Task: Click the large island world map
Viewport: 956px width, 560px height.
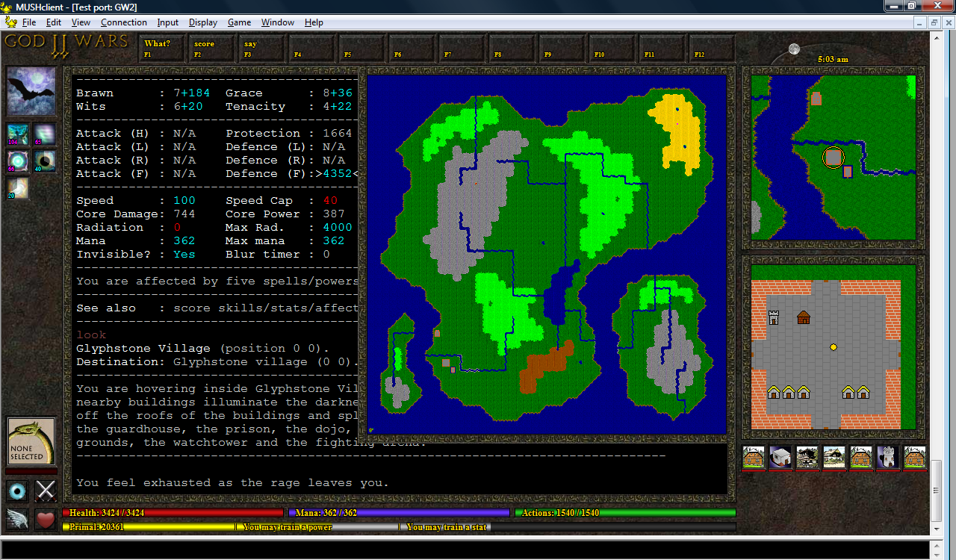Action: tap(547, 255)
